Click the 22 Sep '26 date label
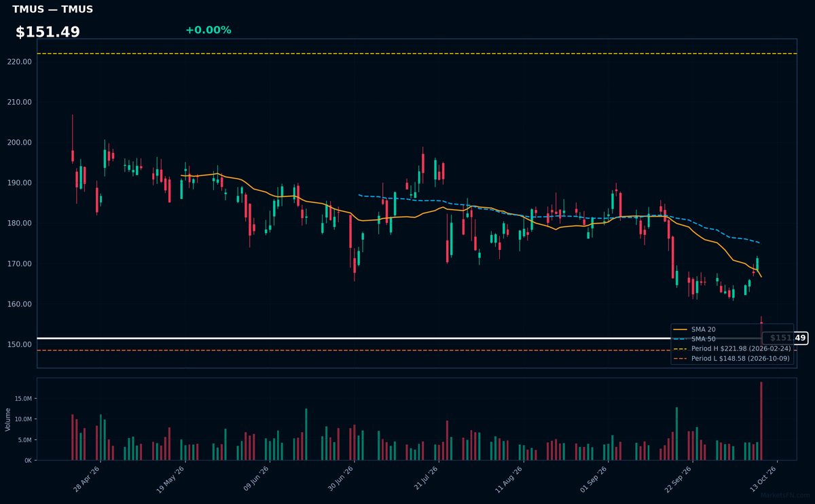815x504 pixels. (679, 478)
